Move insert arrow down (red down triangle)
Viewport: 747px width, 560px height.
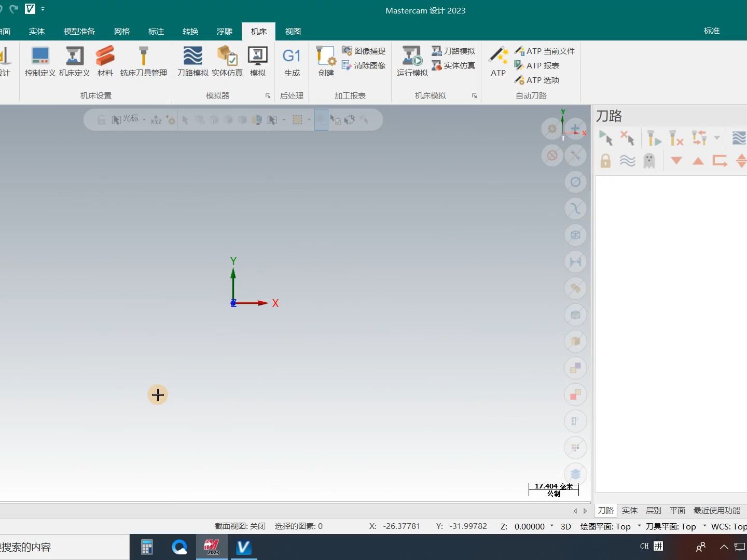point(676,161)
